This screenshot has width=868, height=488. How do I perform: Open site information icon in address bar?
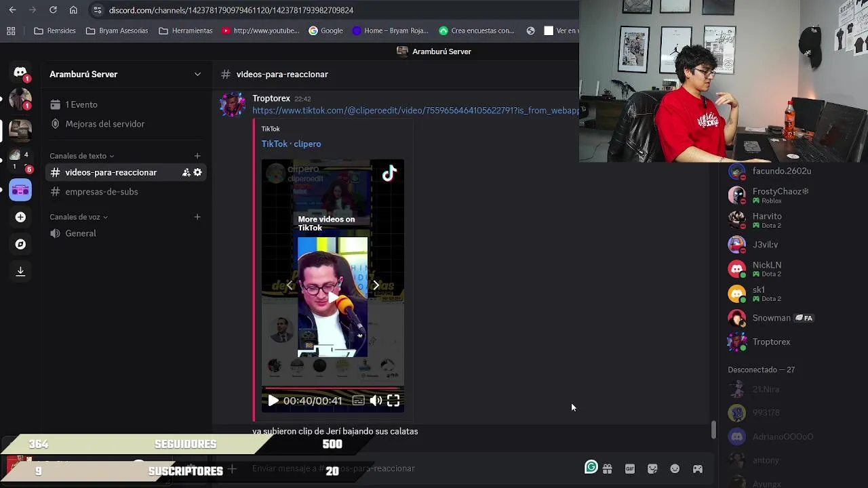97,10
